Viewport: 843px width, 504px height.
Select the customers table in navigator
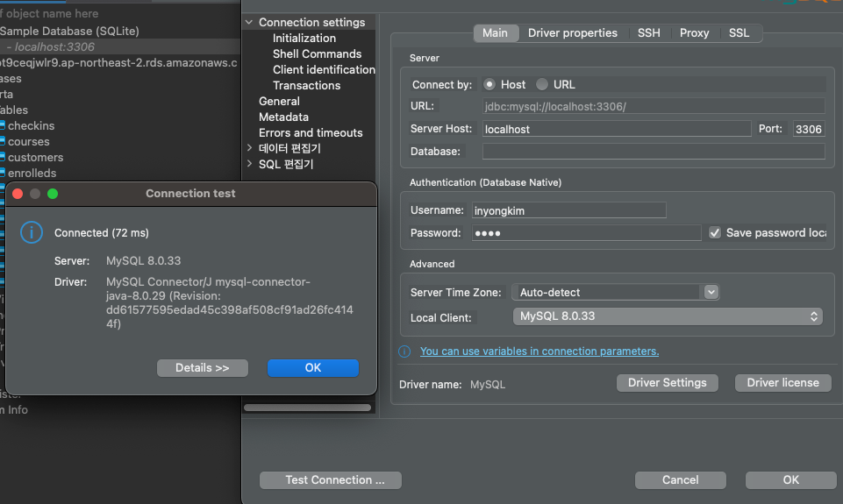[35, 158]
